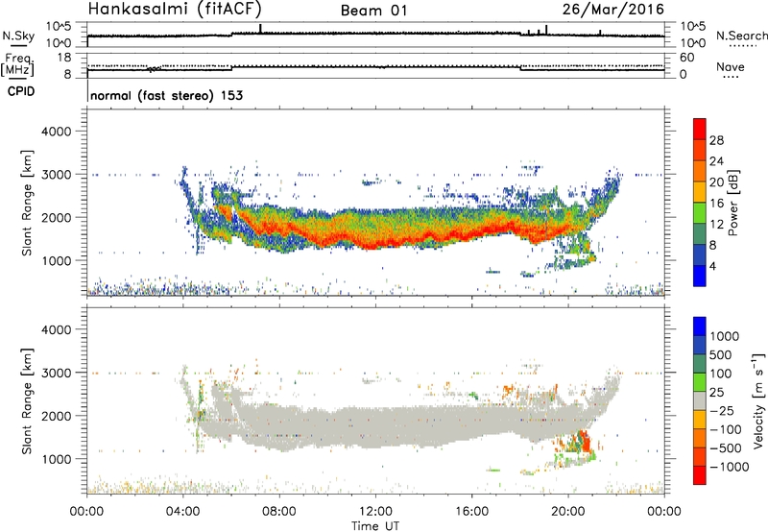Select the 'Slant Range [km]' label of power panel
This screenshot has width=768, height=532.
click(x=27, y=203)
